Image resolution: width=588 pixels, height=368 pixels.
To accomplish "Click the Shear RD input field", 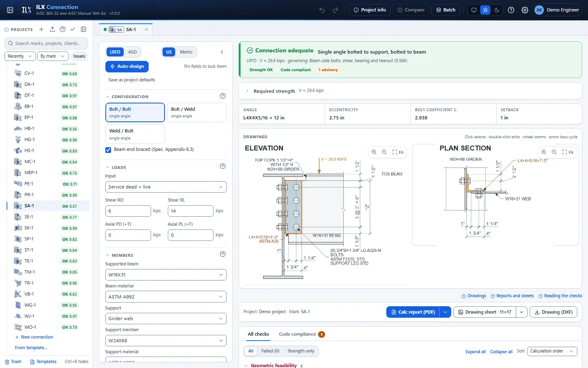I will [128, 211].
